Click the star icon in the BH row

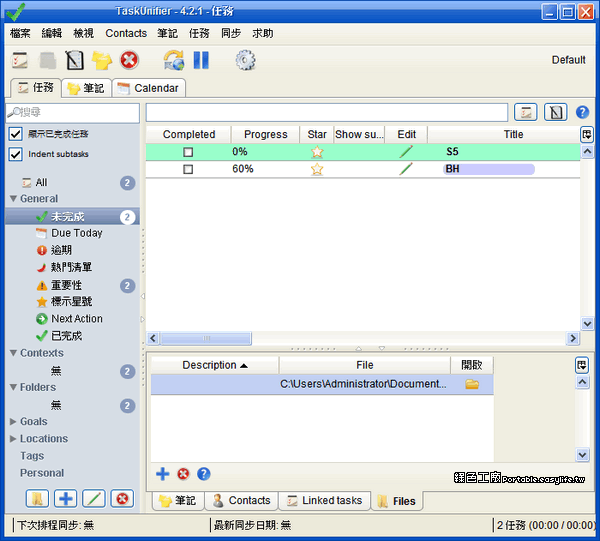317,169
